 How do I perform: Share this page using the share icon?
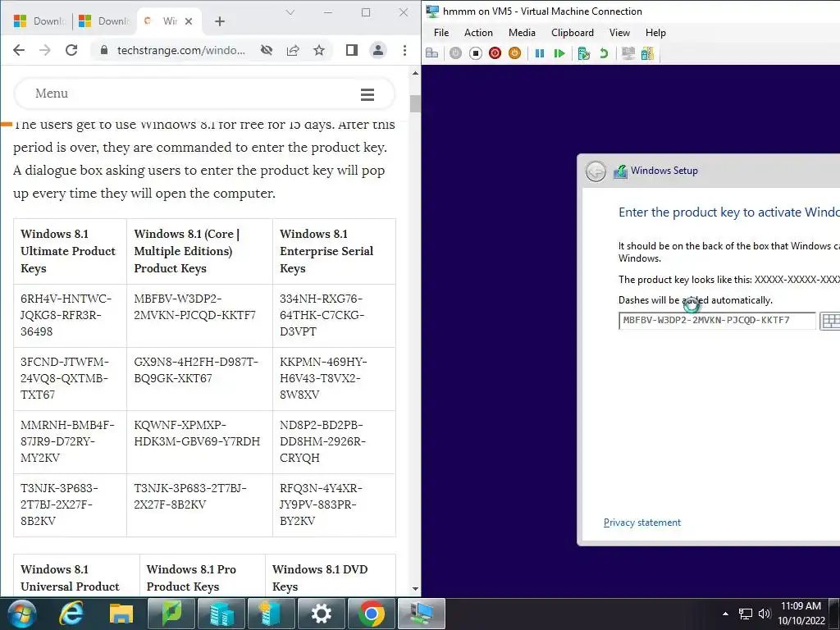[293, 50]
